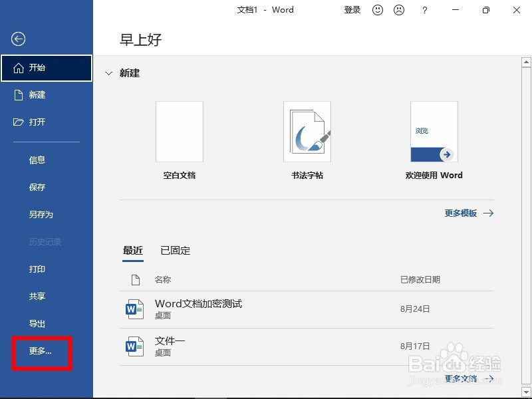Viewport: 532px width, 399px height.
Task: Click the scrollbar down arrow
Action: coord(526,392)
